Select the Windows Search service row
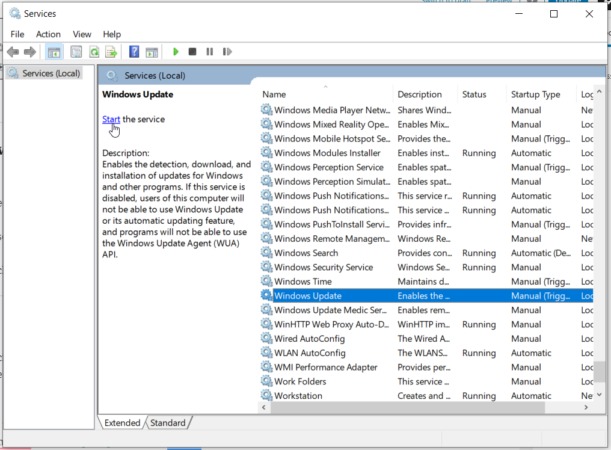The width and height of the screenshot is (611, 450). pos(306,253)
